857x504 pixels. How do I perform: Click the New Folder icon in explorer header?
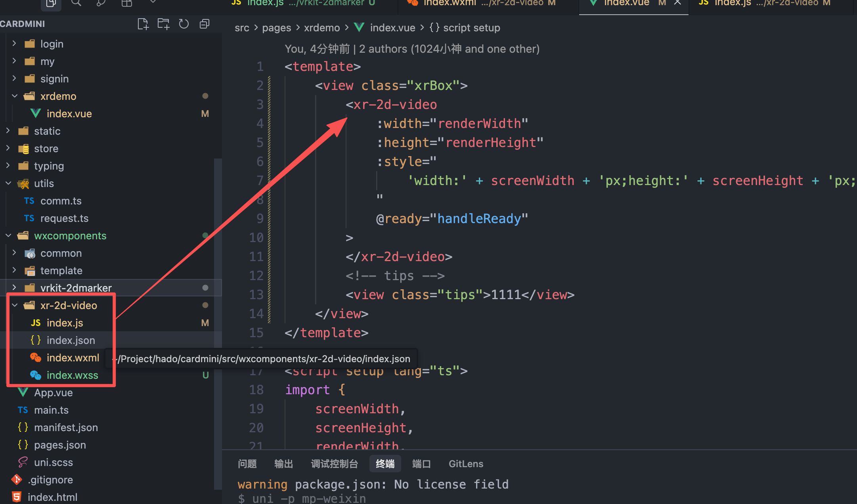(x=163, y=24)
